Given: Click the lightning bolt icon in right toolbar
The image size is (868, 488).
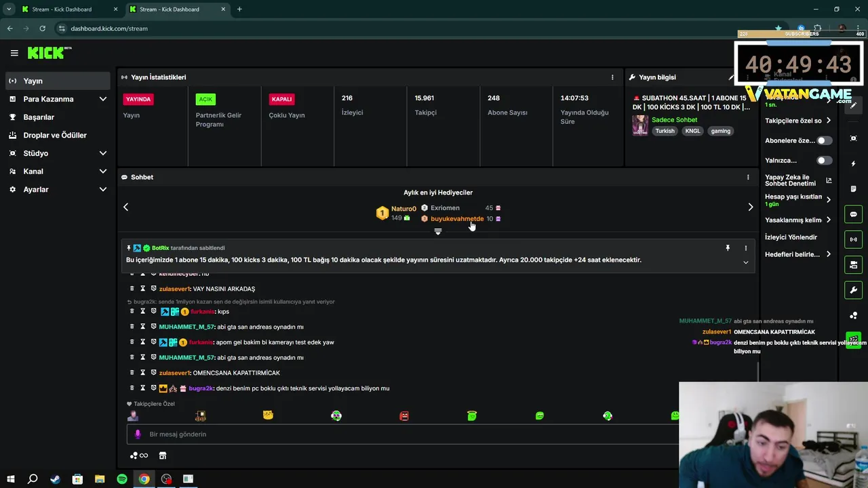Looking at the screenshot, I should (853, 164).
